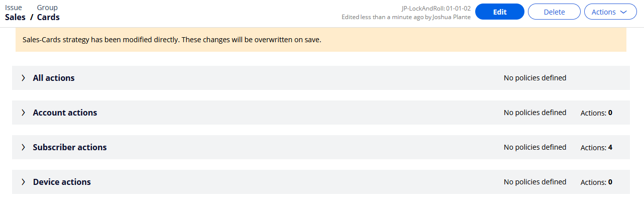644x208 pixels.
Task: Select the 'All actions' section title
Action: tap(54, 78)
